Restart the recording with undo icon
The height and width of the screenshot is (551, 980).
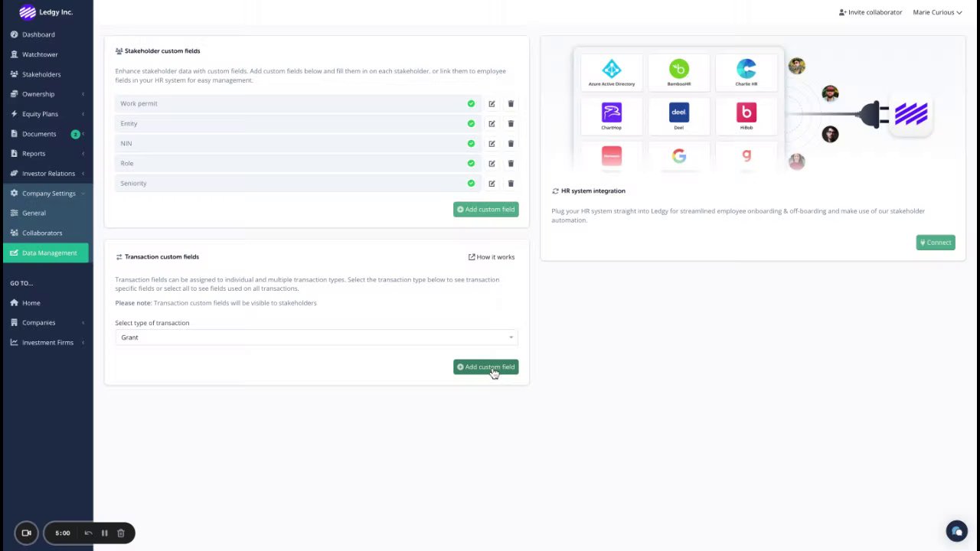88,533
